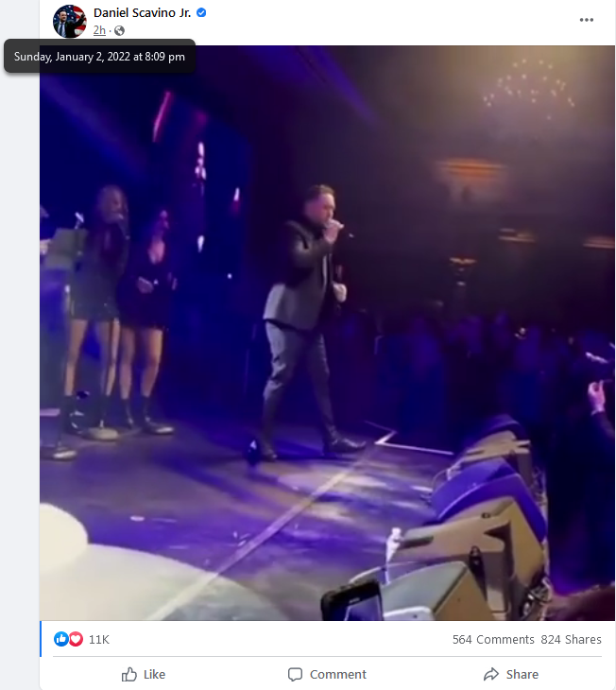The height and width of the screenshot is (690, 616).
Task: View the 824 Shares list
Action: click(x=571, y=639)
